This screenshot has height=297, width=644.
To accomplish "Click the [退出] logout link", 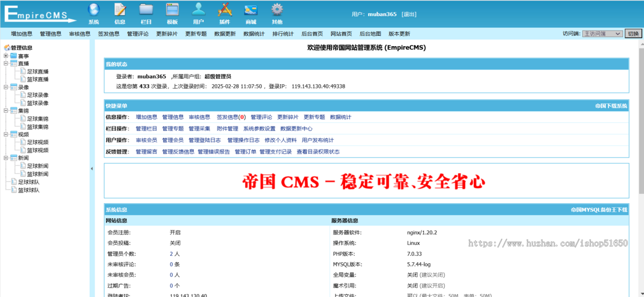I will 409,14.
